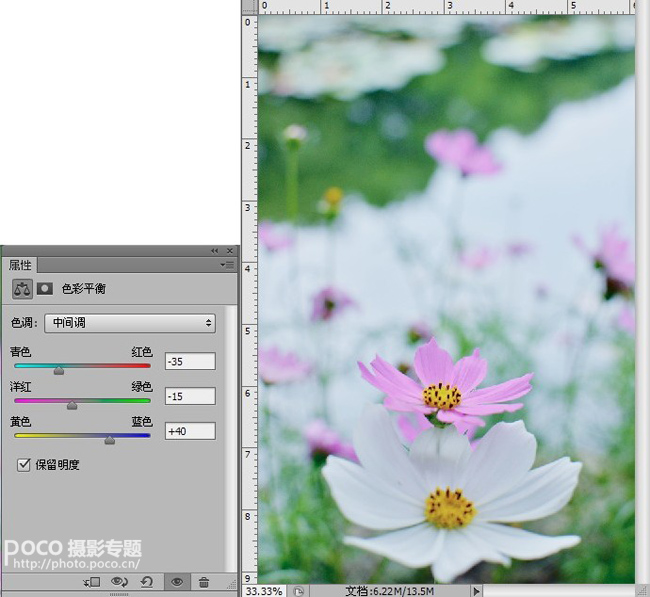Click the 红色 red label
Screen dimensions: 650x597
pyautogui.click(x=142, y=352)
